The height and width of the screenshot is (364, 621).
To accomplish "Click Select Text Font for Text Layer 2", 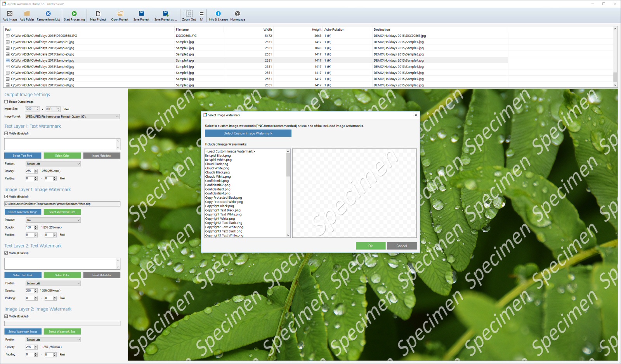I will coord(23,275).
